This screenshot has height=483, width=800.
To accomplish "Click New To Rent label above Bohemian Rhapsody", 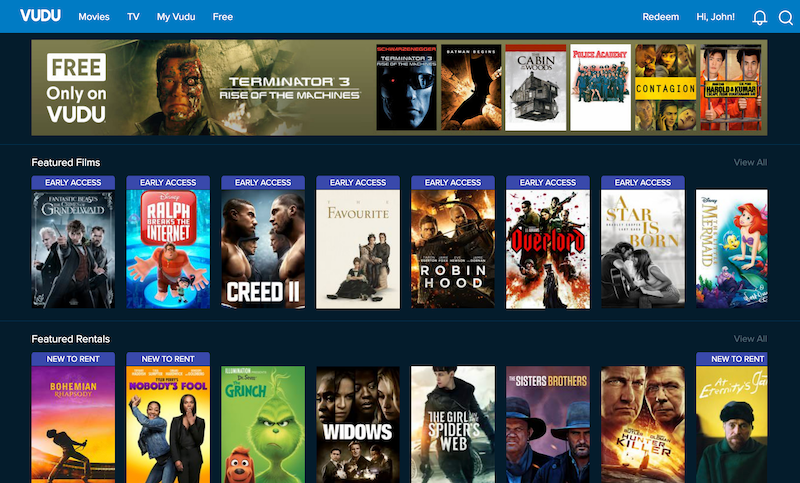I will click(x=73, y=359).
